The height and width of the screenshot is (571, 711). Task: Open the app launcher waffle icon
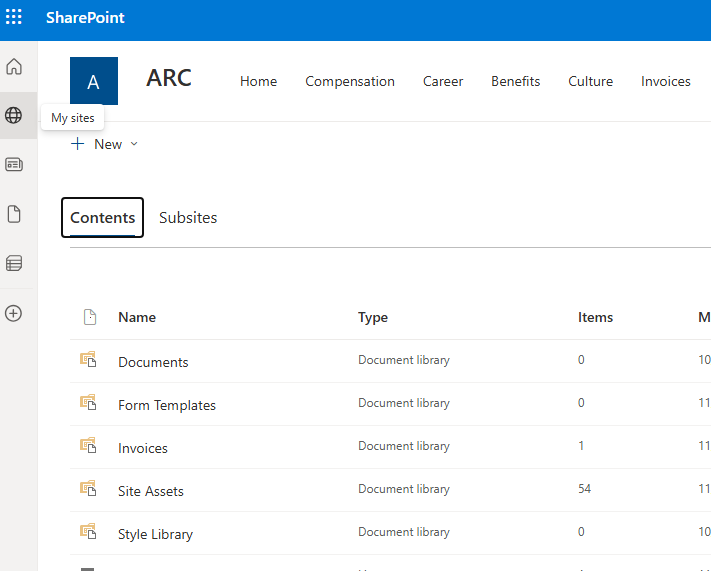point(14,18)
